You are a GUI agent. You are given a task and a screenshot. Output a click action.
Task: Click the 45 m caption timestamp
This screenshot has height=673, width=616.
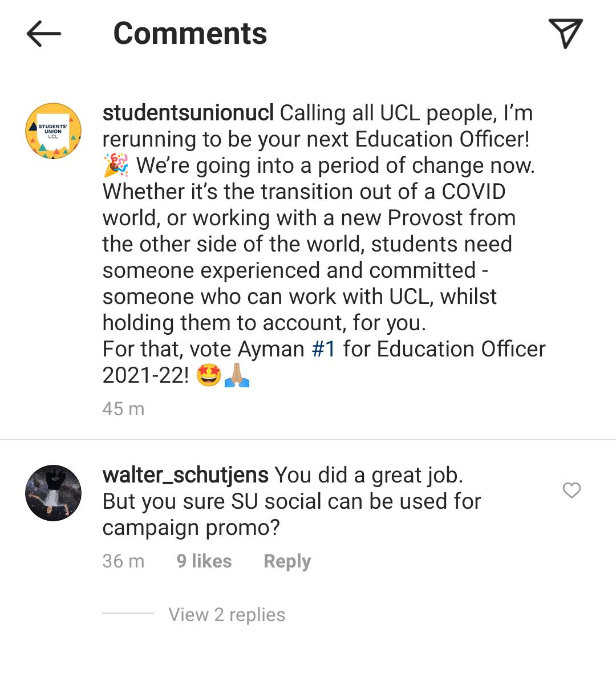(123, 409)
